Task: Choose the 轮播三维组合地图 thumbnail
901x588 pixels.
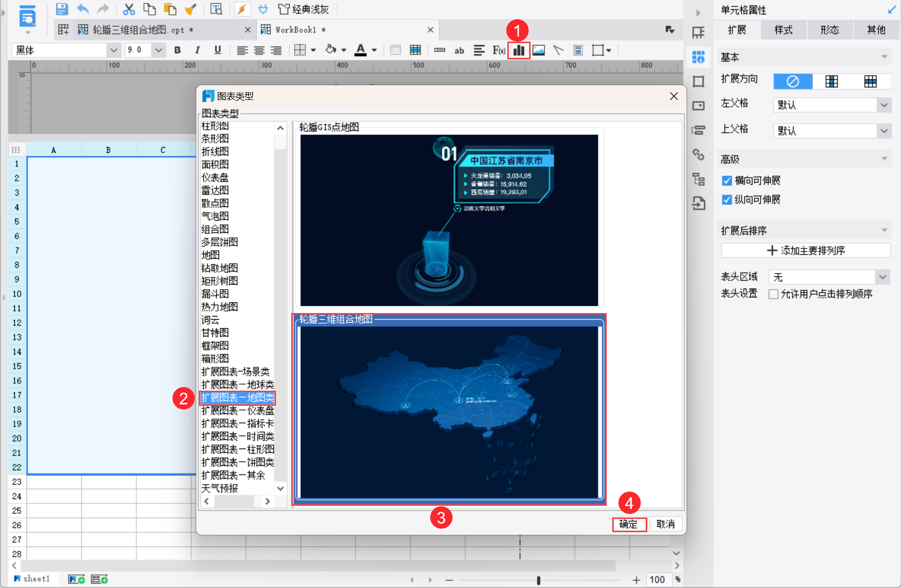Action: pos(449,412)
